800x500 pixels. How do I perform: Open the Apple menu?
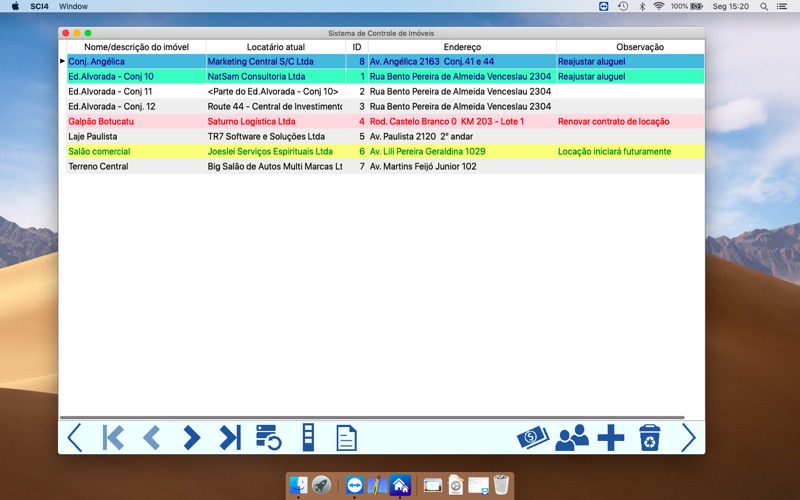point(15,6)
